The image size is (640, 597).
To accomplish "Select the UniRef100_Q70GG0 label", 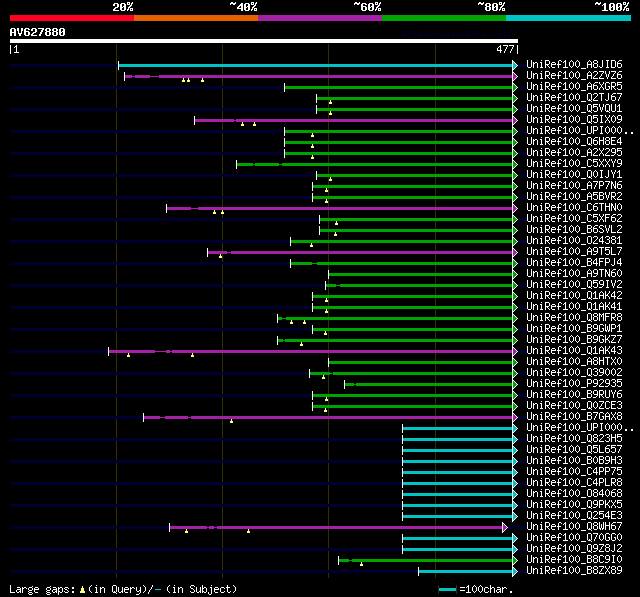I will pyautogui.click(x=574, y=538).
